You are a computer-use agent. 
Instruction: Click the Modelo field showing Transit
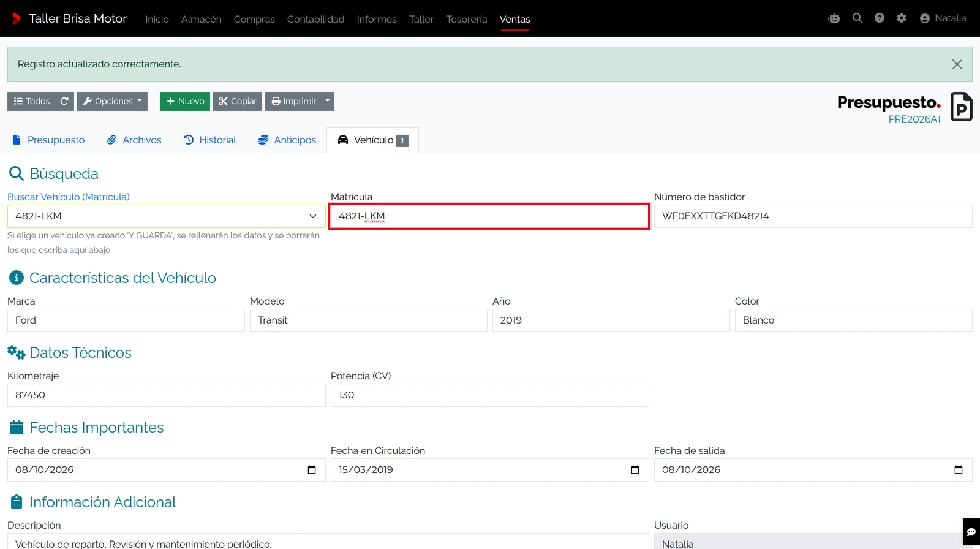pos(368,320)
